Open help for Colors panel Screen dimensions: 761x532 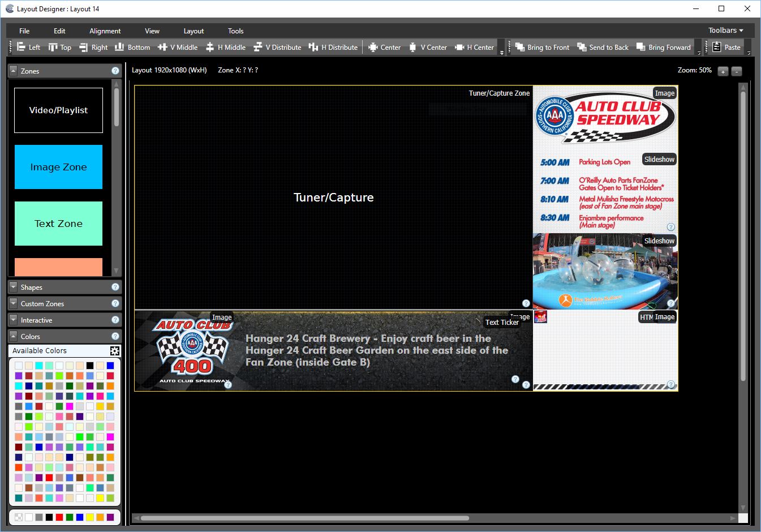click(x=115, y=336)
